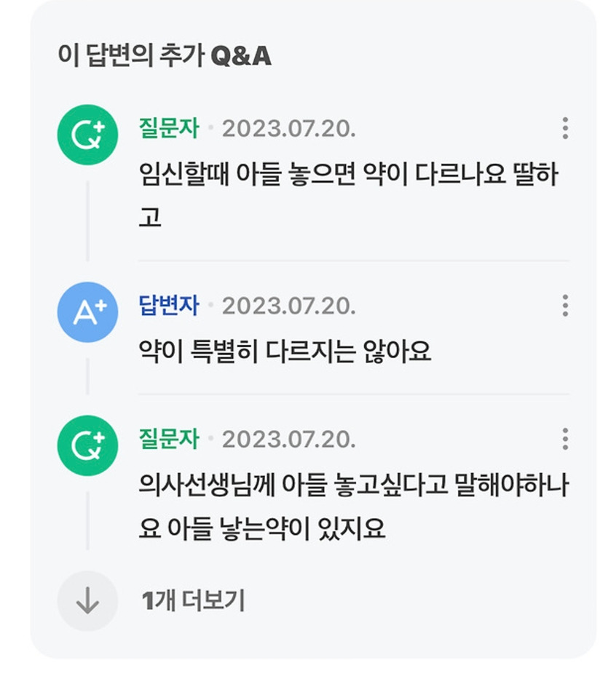Click the date above the 의사선생님께 question
This screenshot has width=616, height=679.
289,440
